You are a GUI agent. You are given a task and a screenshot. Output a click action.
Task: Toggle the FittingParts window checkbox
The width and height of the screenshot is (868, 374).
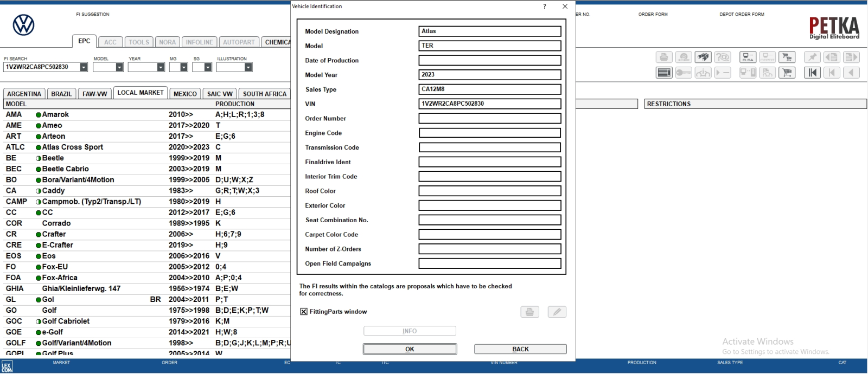304,312
